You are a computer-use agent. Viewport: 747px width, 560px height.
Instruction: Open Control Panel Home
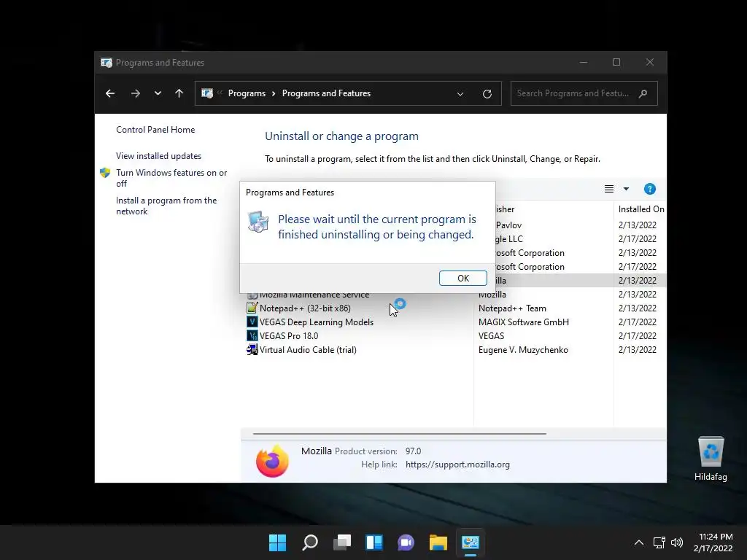[155, 130]
